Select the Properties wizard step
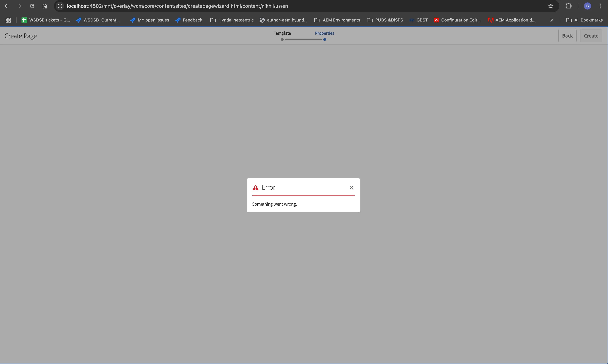 coord(324,33)
